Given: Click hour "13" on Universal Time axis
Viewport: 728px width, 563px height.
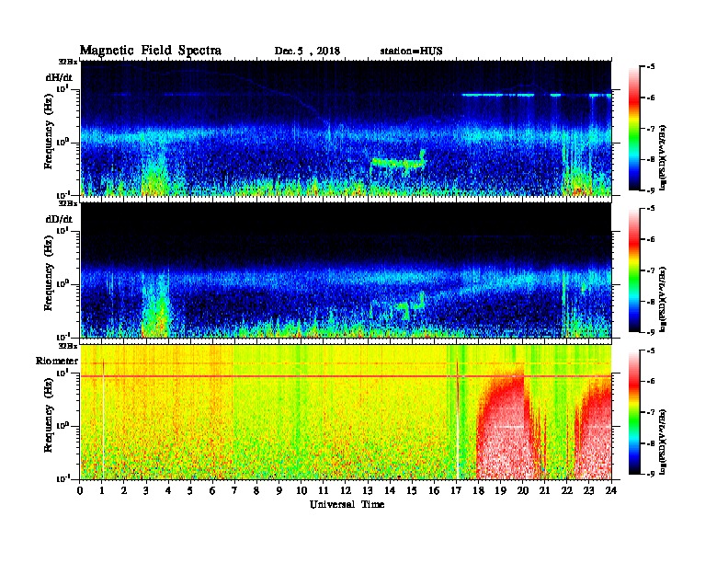Looking at the screenshot, I should (368, 491).
